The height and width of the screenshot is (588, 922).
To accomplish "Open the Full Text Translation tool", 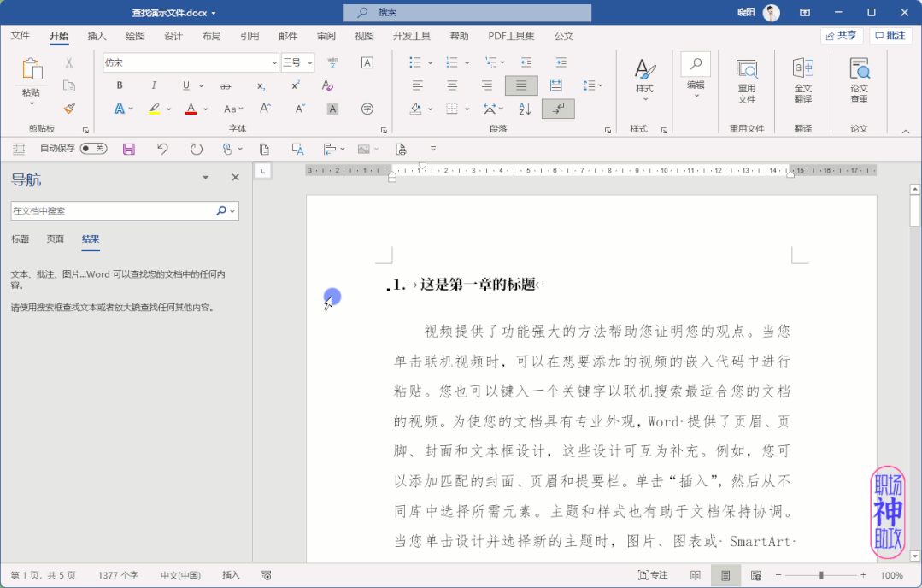I will point(803,81).
